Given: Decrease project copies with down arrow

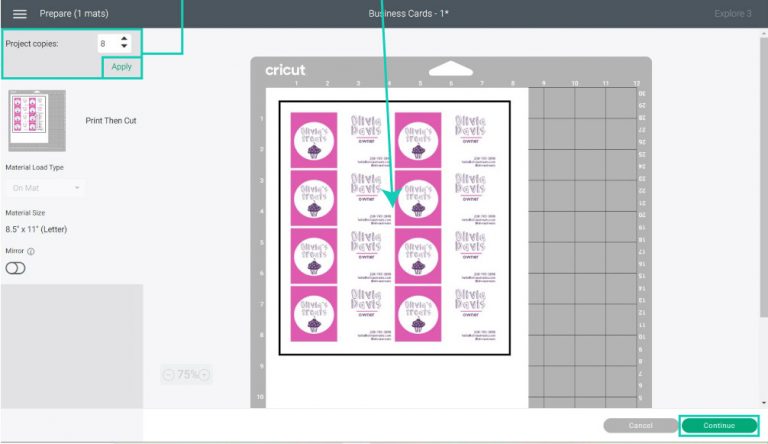Looking at the screenshot, I should [x=124, y=47].
